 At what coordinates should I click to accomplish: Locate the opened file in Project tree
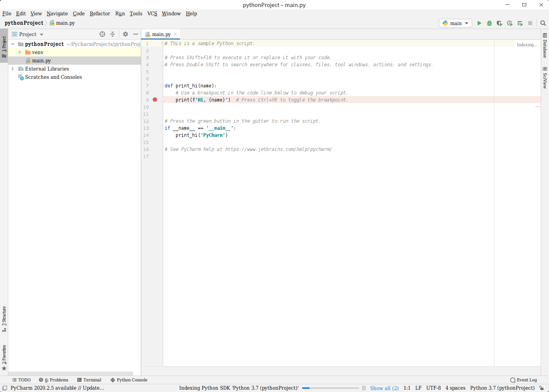tap(102, 34)
